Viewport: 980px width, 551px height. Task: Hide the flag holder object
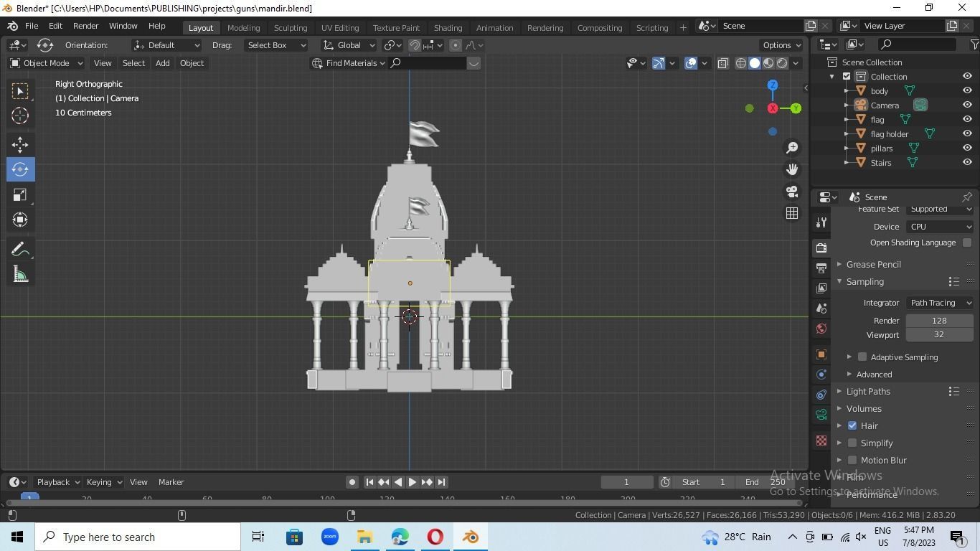[967, 133]
